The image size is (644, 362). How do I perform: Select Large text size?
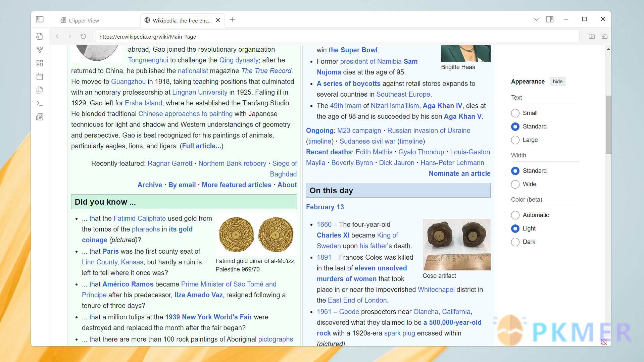click(x=515, y=140)
